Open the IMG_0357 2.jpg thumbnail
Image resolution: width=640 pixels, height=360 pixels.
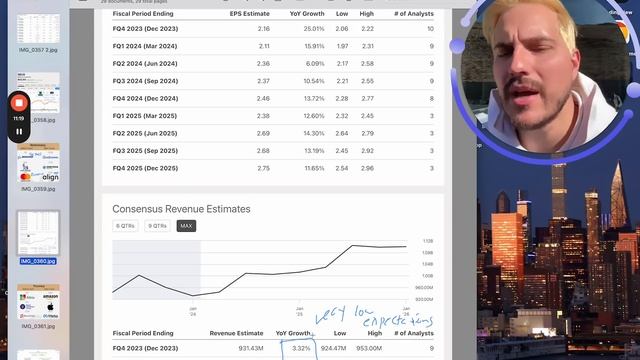tap(38, 29)
